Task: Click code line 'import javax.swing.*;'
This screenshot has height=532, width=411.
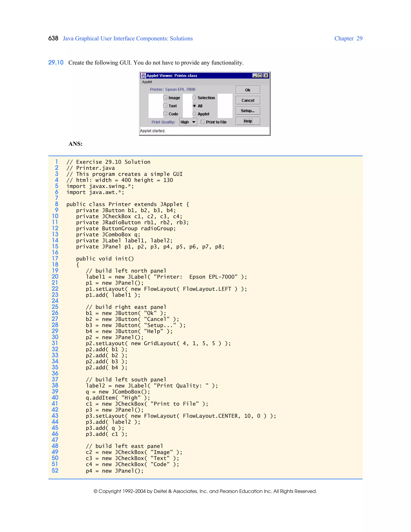Action: (x=100, y=186)
